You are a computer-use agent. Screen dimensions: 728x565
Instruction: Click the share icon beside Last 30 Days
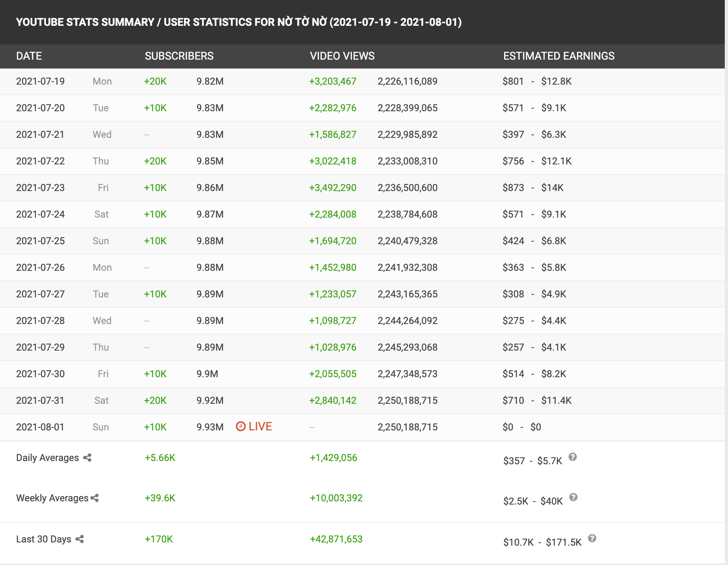point(80,539)
